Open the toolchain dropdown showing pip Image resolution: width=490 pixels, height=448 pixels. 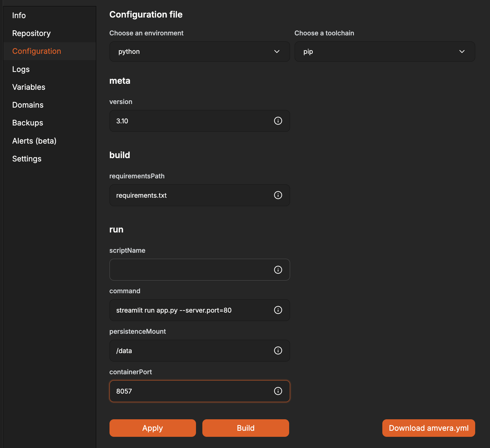click(385, 52)
